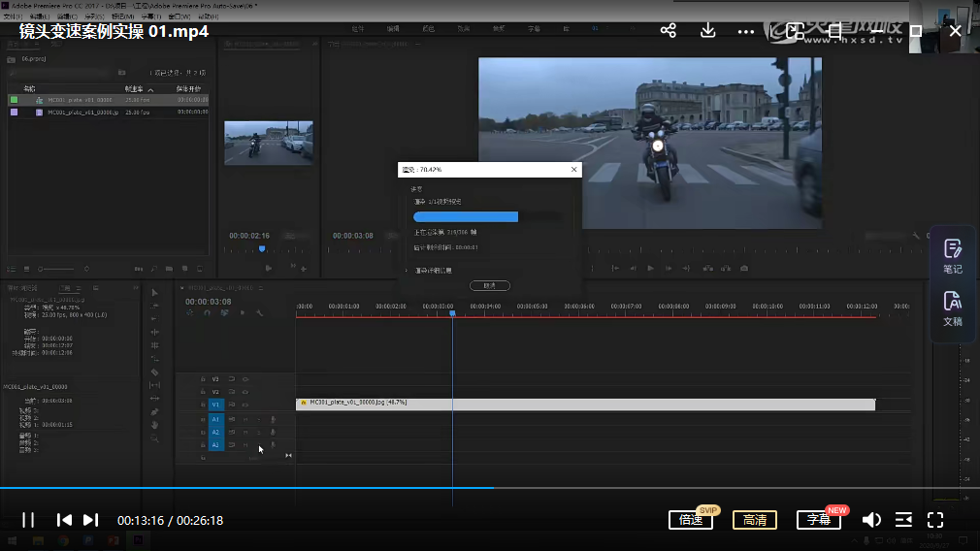Toggle the V3 track lock
This screenshot has height=551, width=980.
[x=203, y=379]
